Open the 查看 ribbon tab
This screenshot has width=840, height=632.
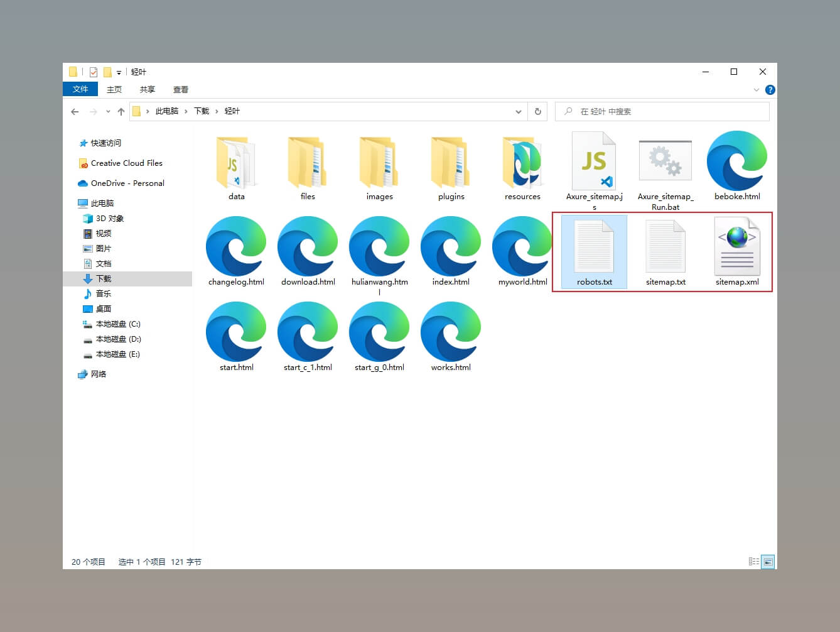pos(181,89)
